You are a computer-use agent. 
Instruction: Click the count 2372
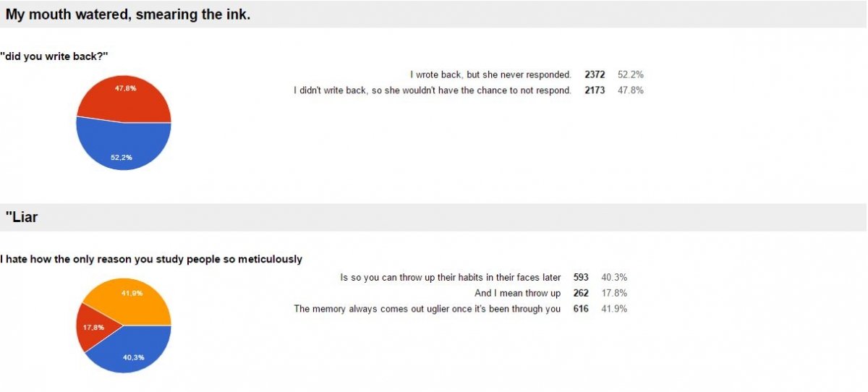point(595,74)
